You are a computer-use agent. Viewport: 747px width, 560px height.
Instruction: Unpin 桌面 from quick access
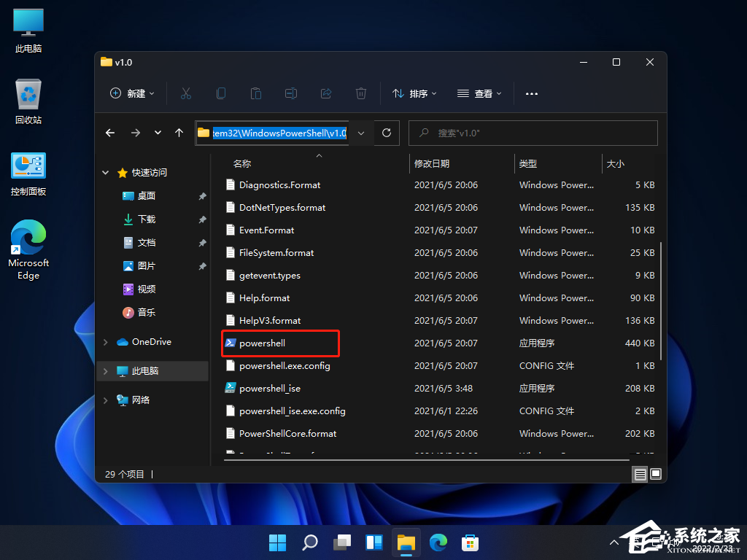pyautogui.click(x=202, y=195)
